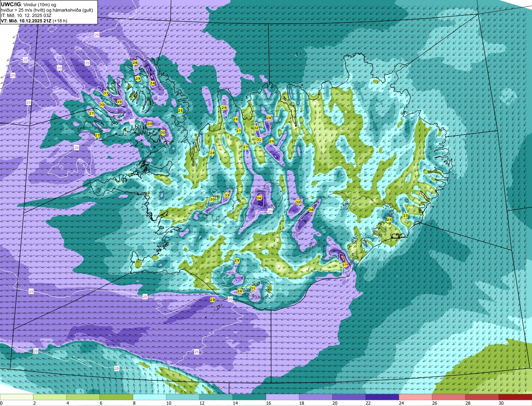Select the dark teal 14–16 m/s legend swatch
Viewport: 532px width, 406px height.
click(x=249, y=397)
